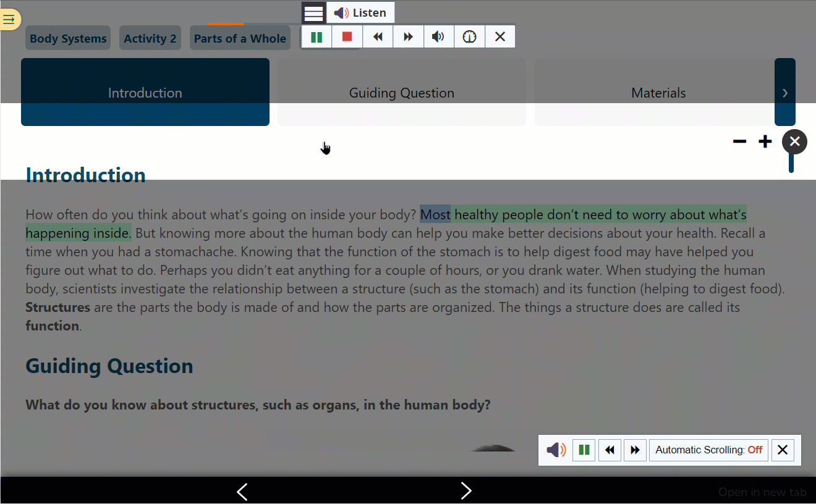This screenshot has height=504, width=816.
Task: Open the reading speed gauge settings
Action: (469, 37)
